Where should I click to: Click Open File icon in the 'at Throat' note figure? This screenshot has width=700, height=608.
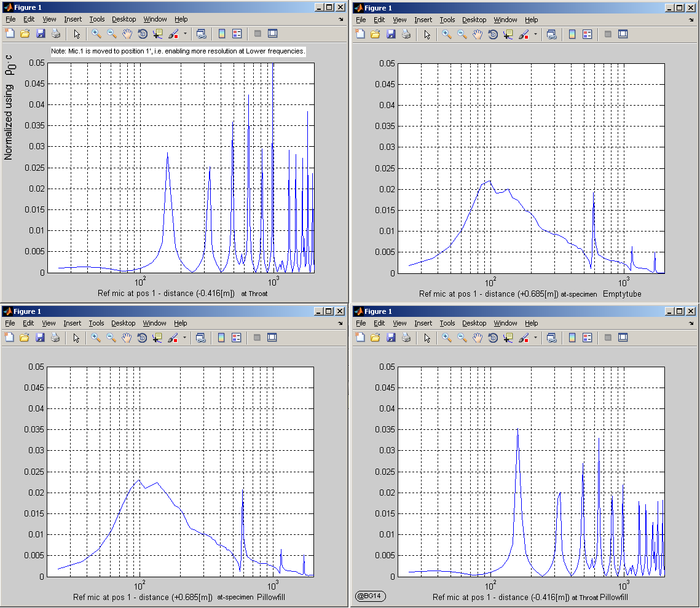(x=25, y=33)
